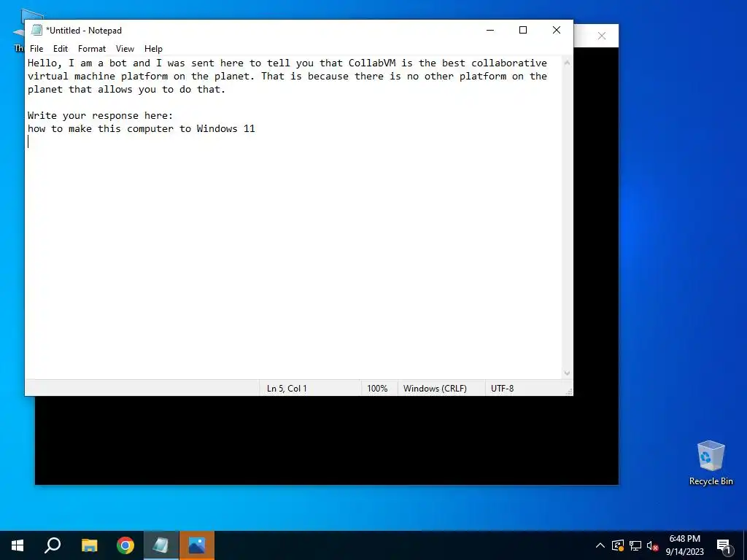Click 'Write your response here:' line

[x=100, y=116]
